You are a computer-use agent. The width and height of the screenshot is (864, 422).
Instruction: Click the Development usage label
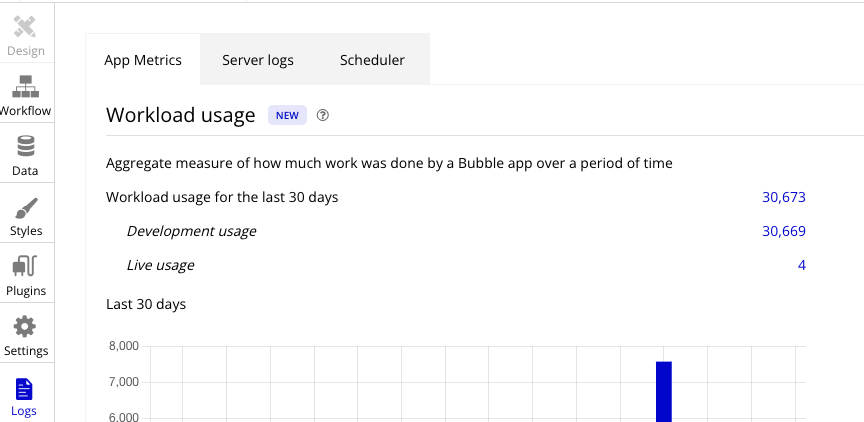tap(191, 231)
